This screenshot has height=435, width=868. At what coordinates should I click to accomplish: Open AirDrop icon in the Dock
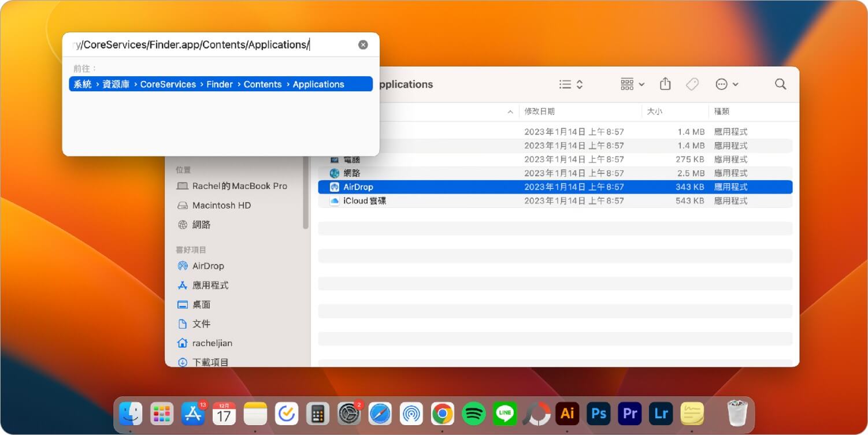click(411, 414)
